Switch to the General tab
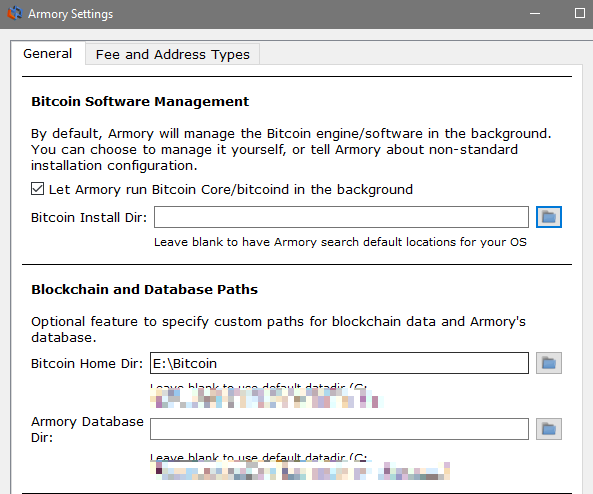This screenshot has width=593, height=494. tap(48, 54)
